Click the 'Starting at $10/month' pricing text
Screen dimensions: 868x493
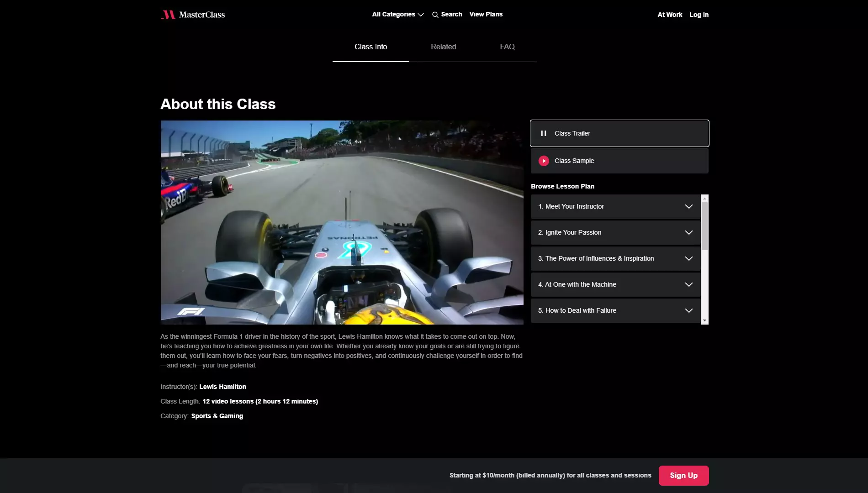point(550,476)
